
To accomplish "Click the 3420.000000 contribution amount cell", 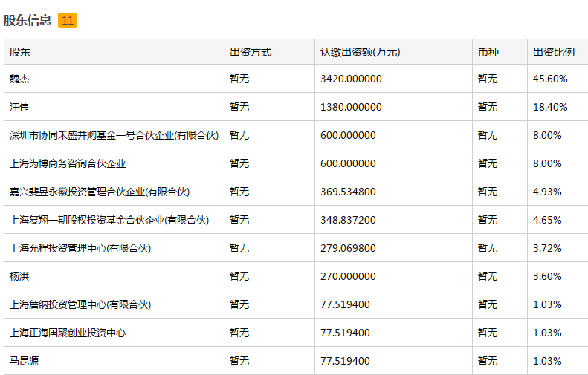I will click(351, 79).
